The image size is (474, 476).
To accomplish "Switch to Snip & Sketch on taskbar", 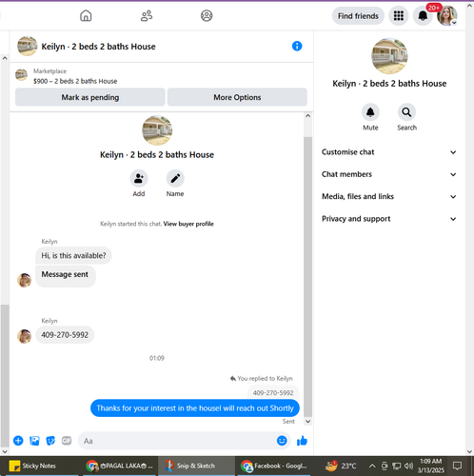I will (196, 466).
